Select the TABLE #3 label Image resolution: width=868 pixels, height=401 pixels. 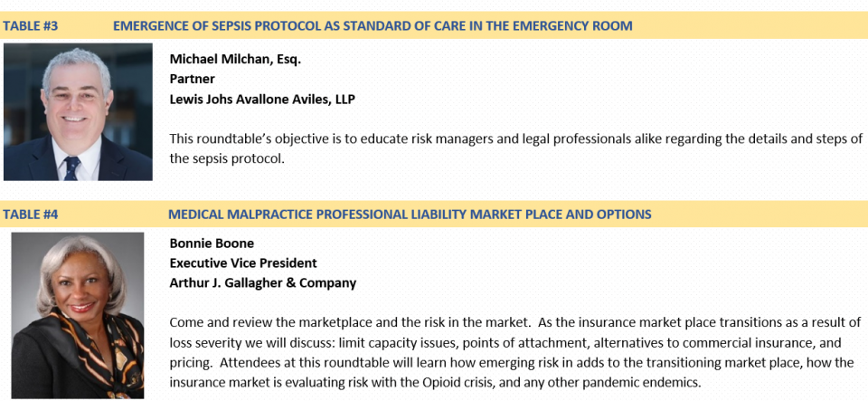pos(31,26)
